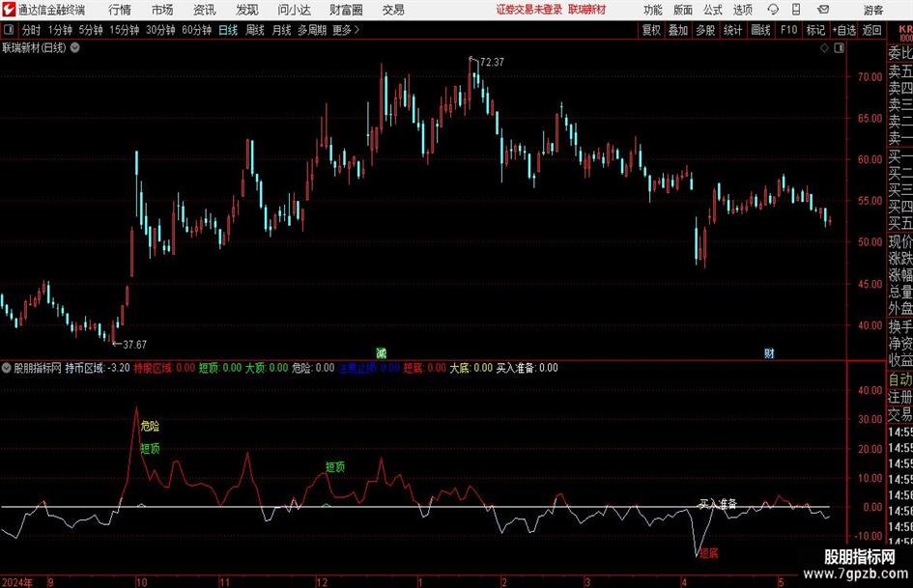Click the 2024年 label on time axis
The image size is (913, 588).
pos(17,582)
